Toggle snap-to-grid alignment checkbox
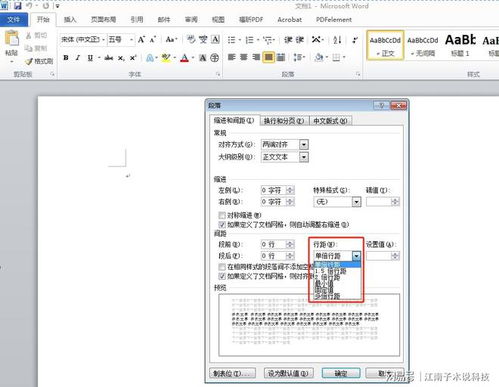The width and height of the screenshot is (499, 387). [x=222, y=276]
